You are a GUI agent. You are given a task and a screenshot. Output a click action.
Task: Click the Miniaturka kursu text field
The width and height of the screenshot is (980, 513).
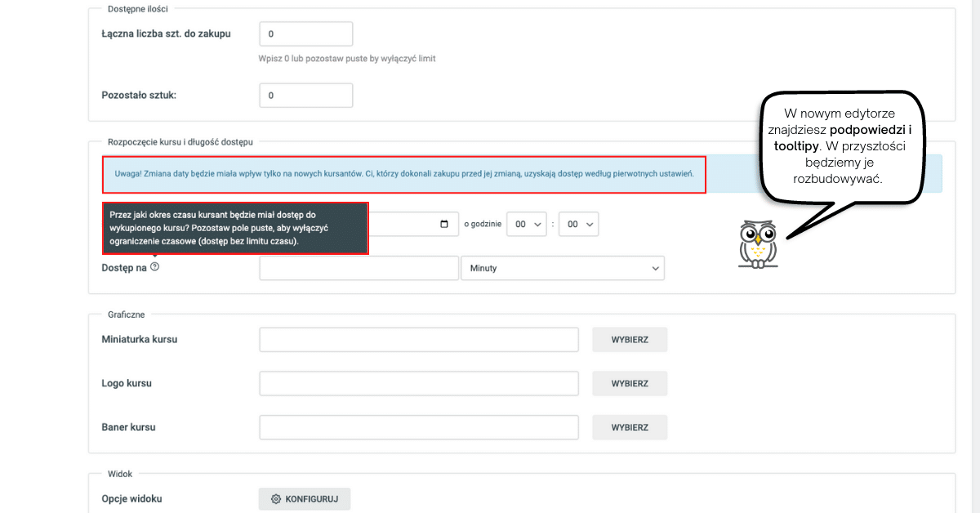pyautogui.click(x=419, y=340)
